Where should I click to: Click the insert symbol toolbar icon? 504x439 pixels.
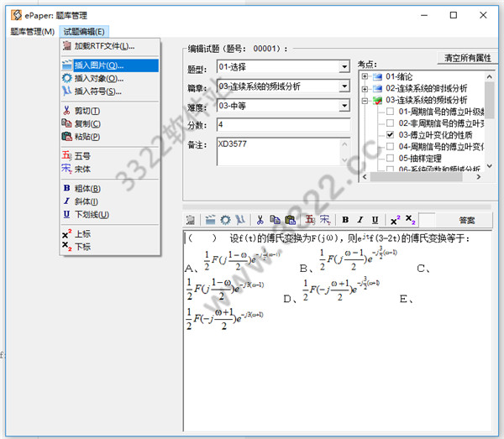click(x=239, y=220)
